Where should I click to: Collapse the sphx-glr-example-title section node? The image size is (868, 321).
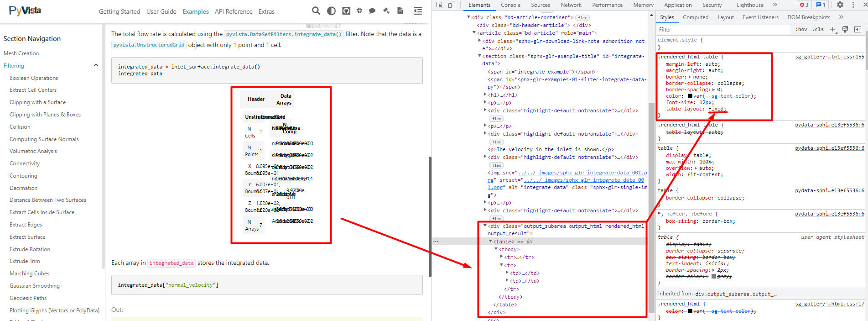coord(479,56)
